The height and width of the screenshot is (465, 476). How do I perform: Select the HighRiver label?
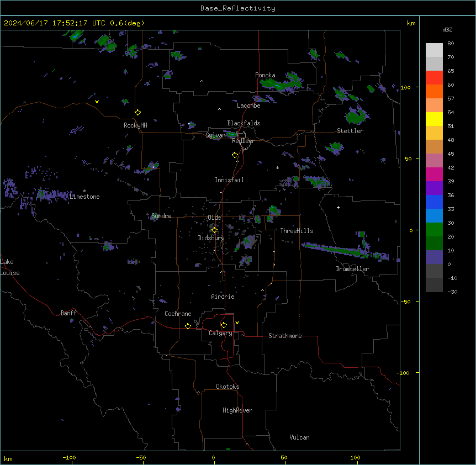pyautogui.click(x=237, y=410)
